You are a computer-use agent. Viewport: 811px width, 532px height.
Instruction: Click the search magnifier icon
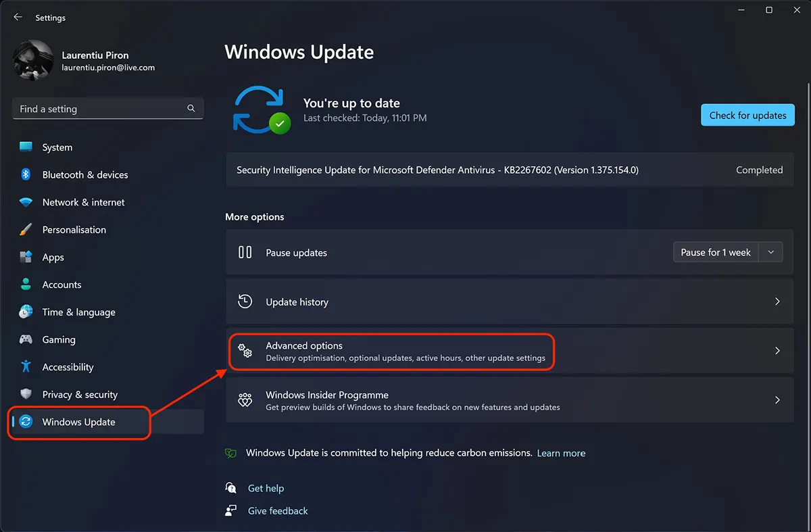tap(191, 108)
